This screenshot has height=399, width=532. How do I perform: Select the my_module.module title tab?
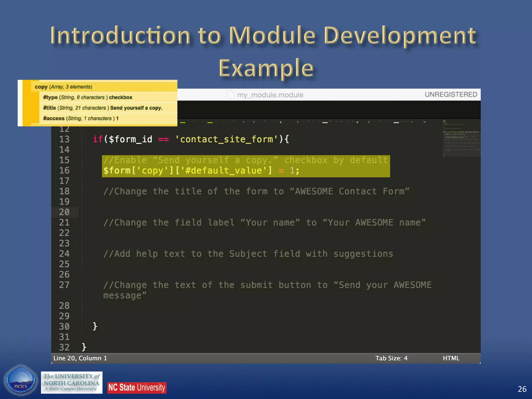tap(270, 95)
